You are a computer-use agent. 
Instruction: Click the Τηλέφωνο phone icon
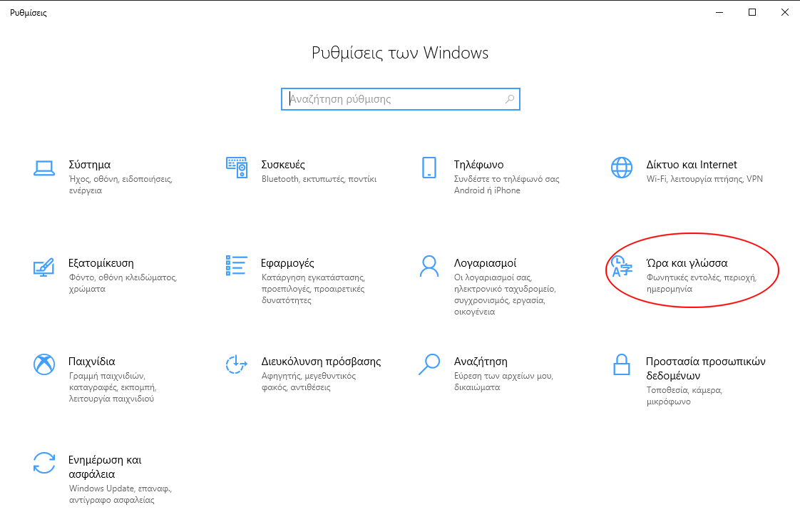[x=429, y=168]
